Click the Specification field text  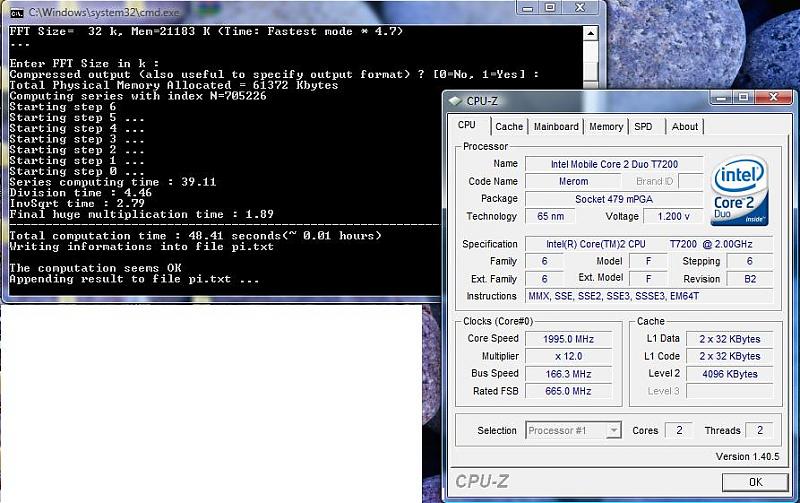[x=649, y=244]
